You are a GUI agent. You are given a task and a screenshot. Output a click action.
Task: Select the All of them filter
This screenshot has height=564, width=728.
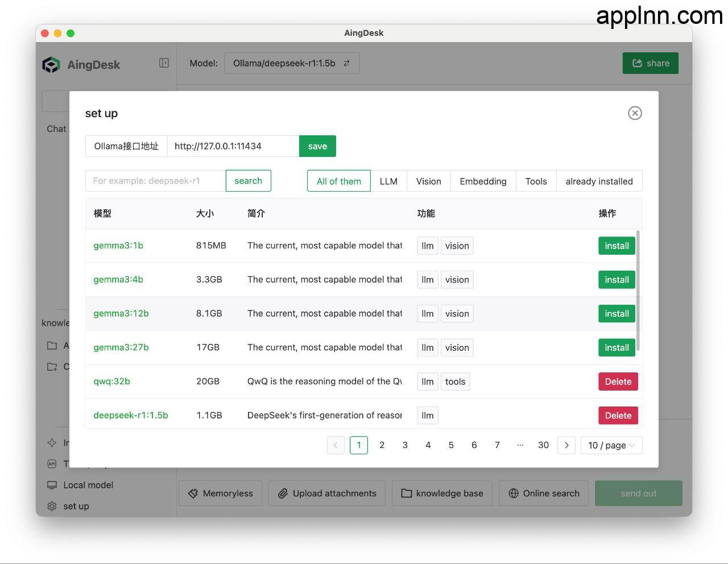pyautogui.click(x=339, y=181)
